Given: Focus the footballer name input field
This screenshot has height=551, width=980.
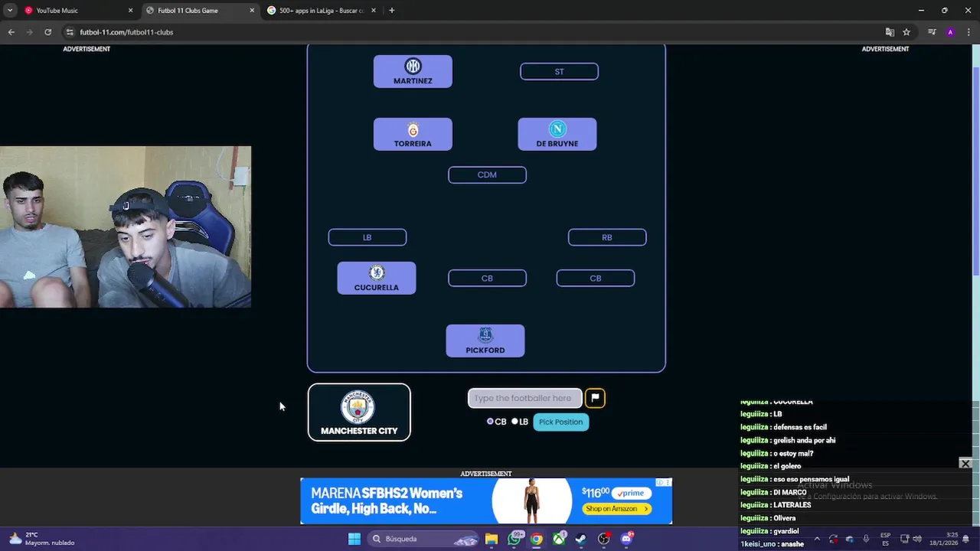Looking at the screenshot, I should (525, 398).
